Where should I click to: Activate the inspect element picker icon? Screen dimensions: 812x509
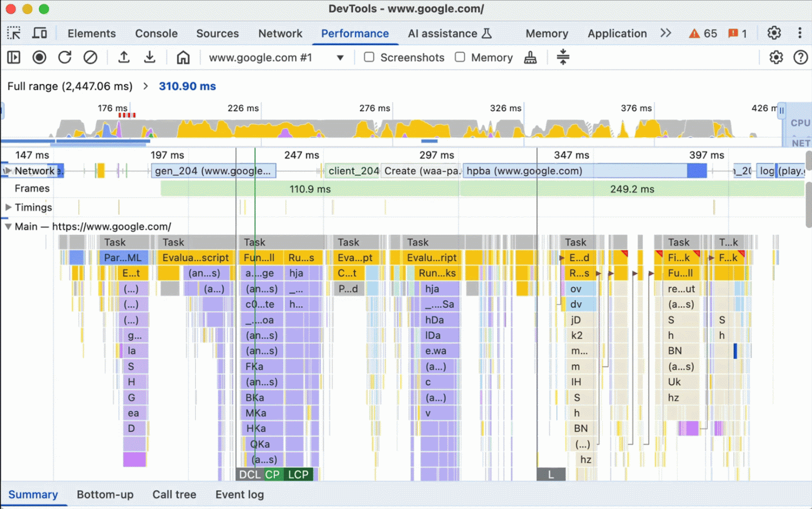14,34
